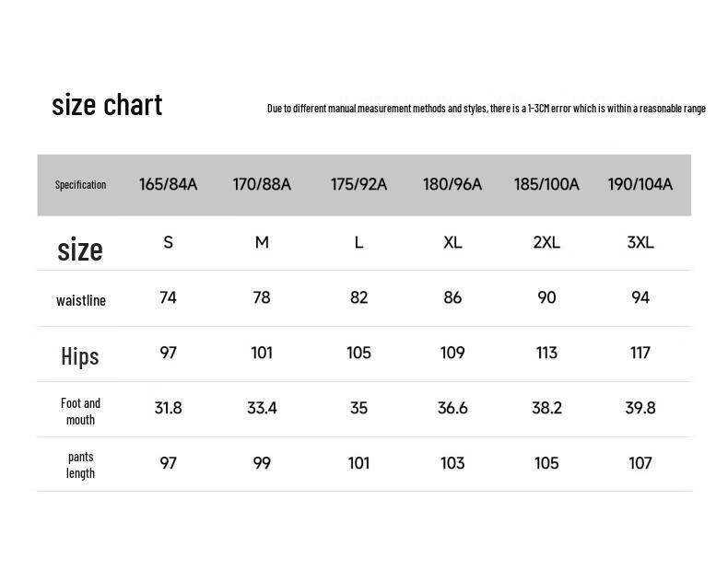Select the 170/88A specification header
Image resolution: width=728 pixels, height=569 pixels.
[262, 184]
